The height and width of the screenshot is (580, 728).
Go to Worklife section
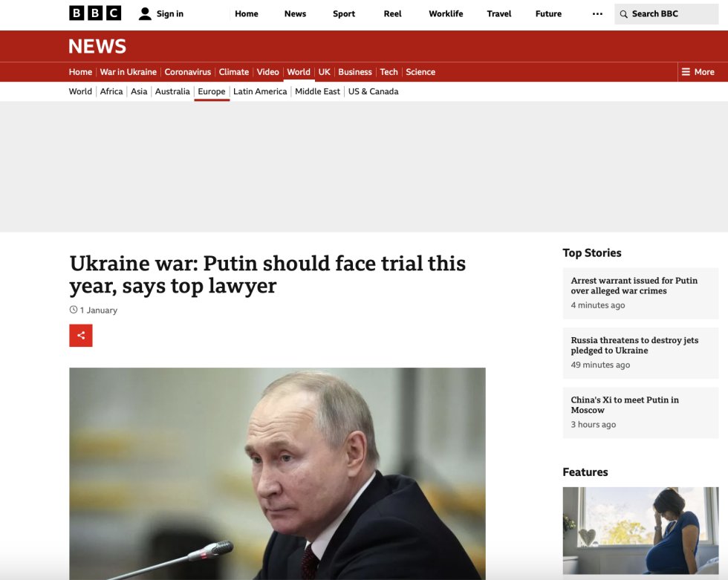(x=446, y=14)
